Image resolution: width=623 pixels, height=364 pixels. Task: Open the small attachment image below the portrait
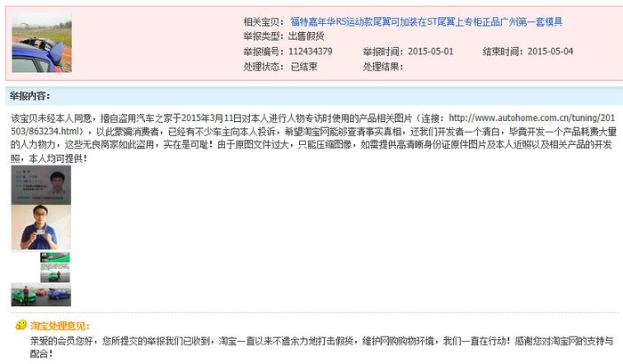pos(55,267)
